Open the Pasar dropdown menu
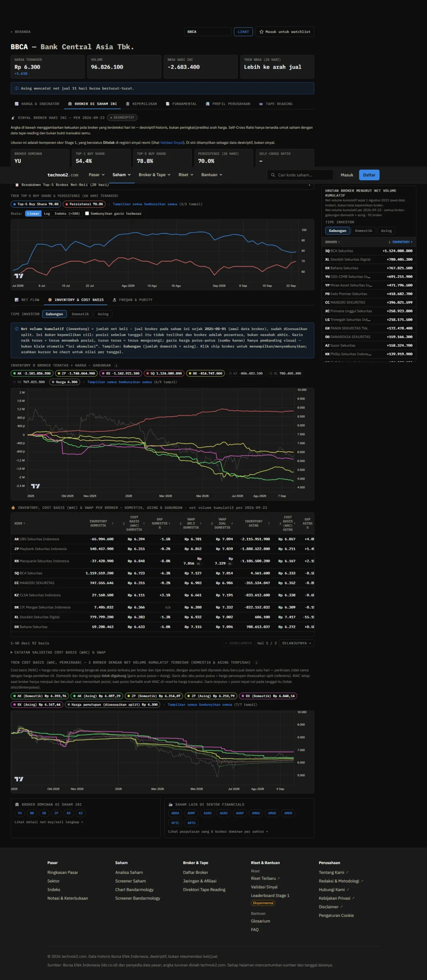Viewport: 427px width, 980px height. (97, 175)
